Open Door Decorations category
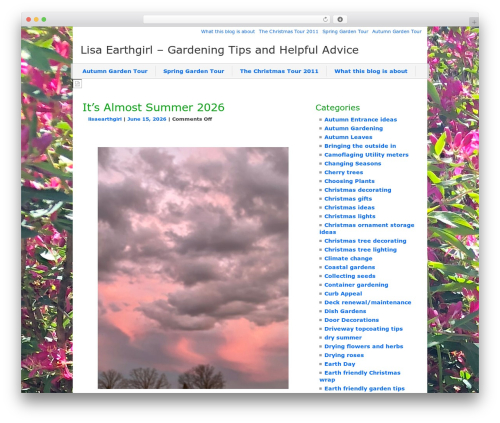 tap(352, 320)
